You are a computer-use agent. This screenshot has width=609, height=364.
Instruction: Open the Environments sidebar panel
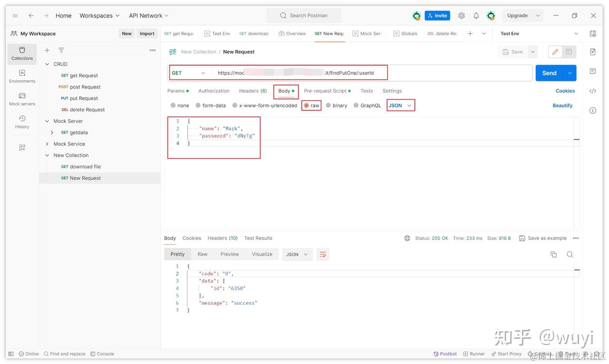point(22,76)
